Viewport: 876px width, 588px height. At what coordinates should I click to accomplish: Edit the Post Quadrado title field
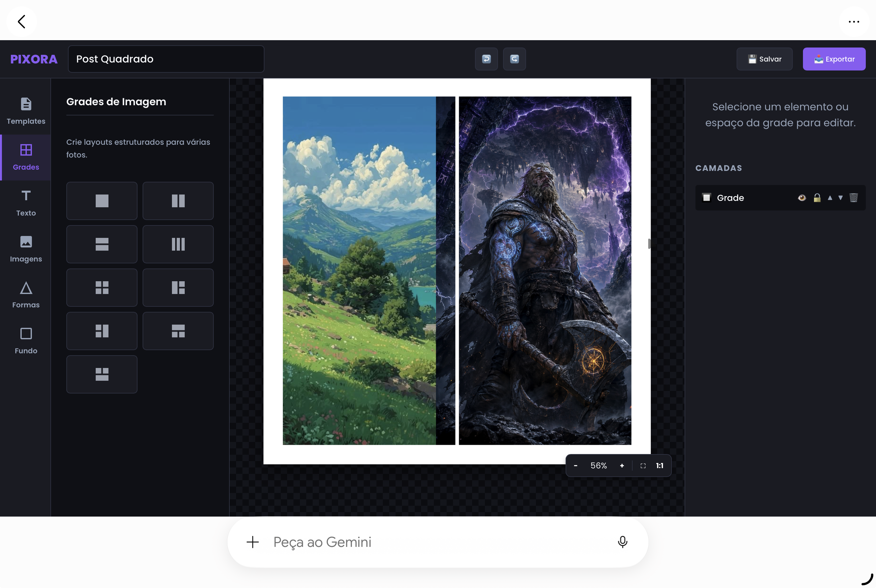coord(166,59)
